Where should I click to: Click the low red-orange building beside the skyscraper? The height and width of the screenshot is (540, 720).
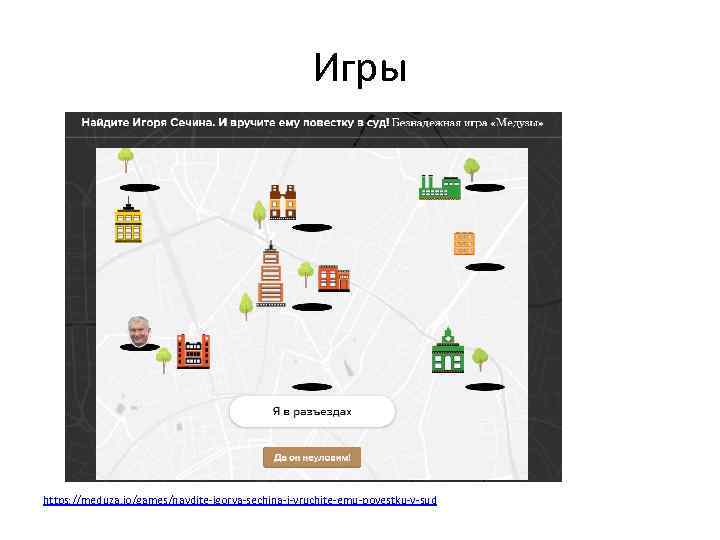[334, 278]
